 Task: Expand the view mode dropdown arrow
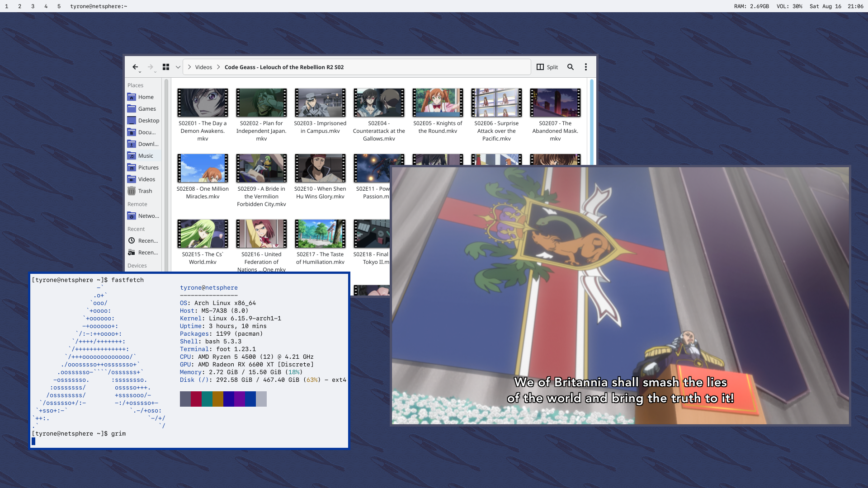(x=178, y=67)
